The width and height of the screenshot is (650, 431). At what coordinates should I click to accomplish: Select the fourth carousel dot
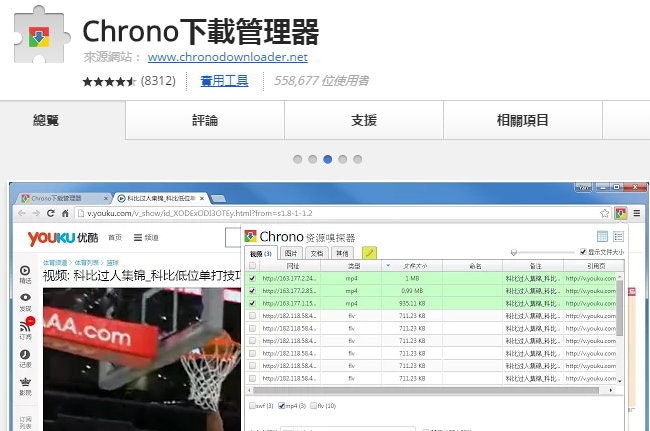(x=342, y=159)
